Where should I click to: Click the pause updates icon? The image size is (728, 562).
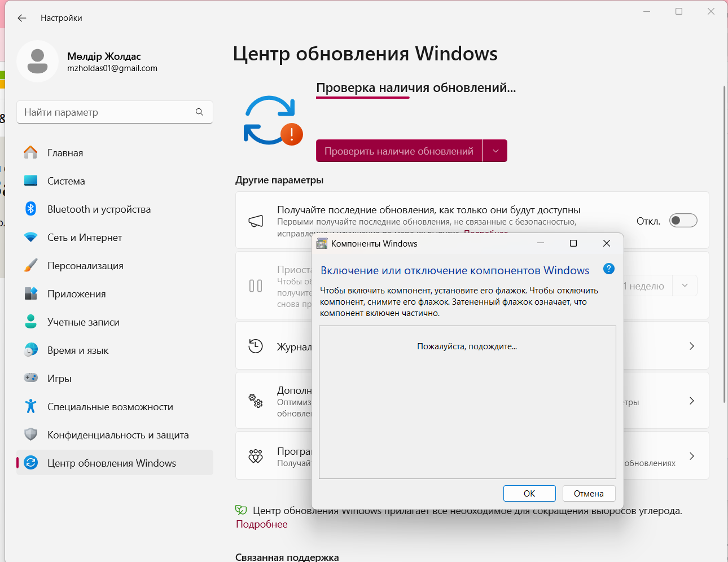click(x=256, y=286)
